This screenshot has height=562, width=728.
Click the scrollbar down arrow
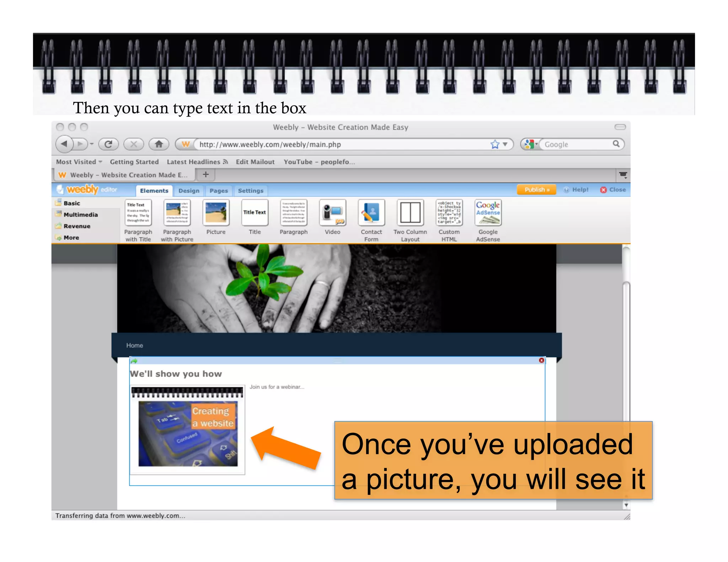(x=626, y=505)
